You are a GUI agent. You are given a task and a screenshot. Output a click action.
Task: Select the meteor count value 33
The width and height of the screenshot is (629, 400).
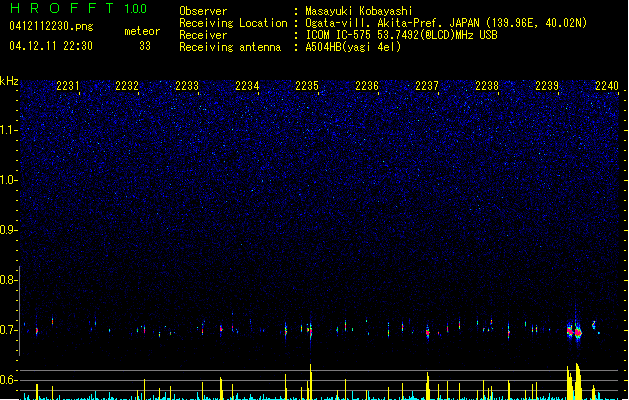click(x=145, y=46)
